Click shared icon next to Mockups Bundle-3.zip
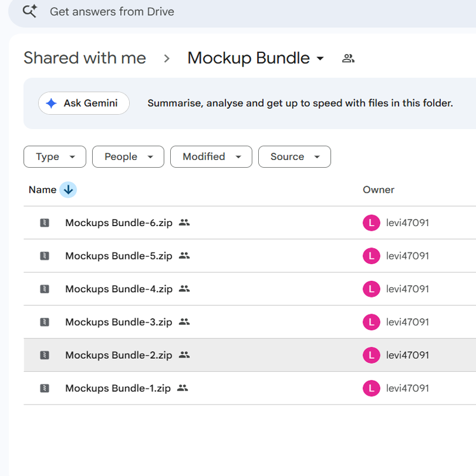The image size is (476, 476). tap(184, 322)
